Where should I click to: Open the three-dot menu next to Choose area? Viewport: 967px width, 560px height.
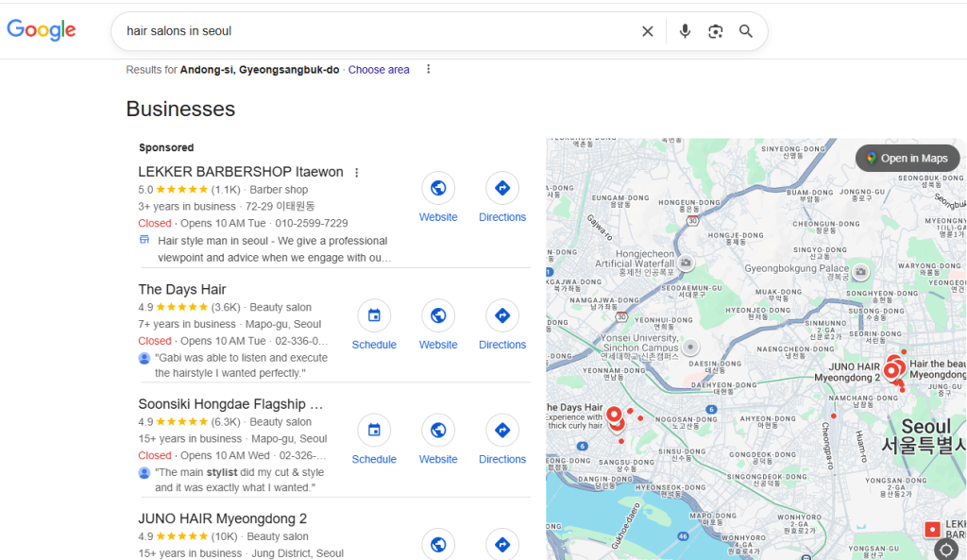coord(428,69)
